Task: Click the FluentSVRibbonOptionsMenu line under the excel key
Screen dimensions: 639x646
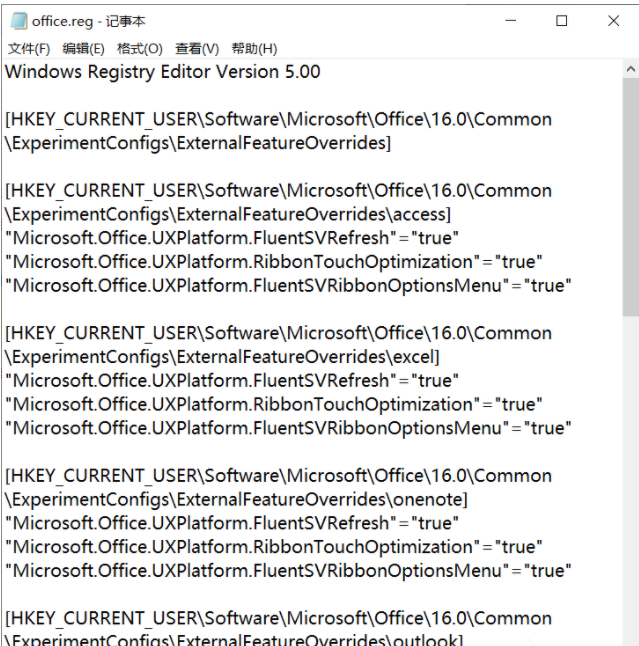Action: coord(288,428)
